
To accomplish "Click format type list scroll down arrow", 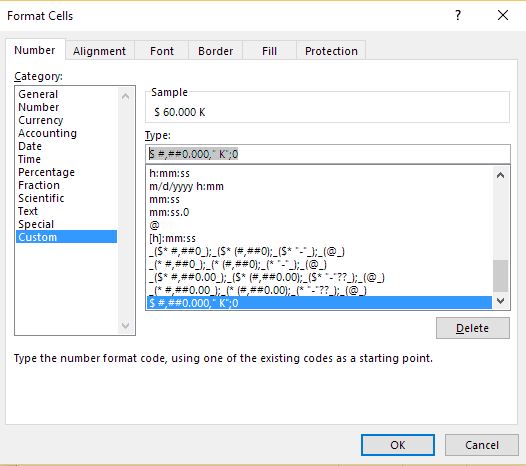I will click(500, 301).
